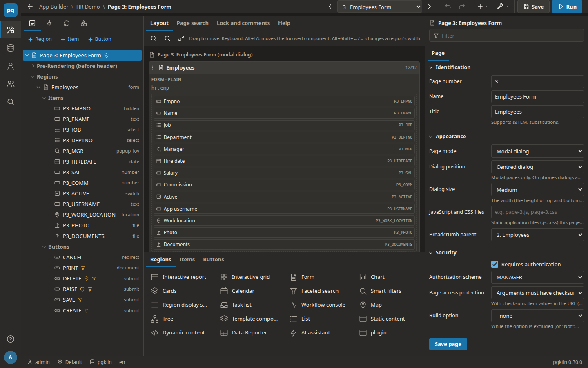Click the Interactive report region icon
This screenshot has height=368, width=588.
point(155,277)
